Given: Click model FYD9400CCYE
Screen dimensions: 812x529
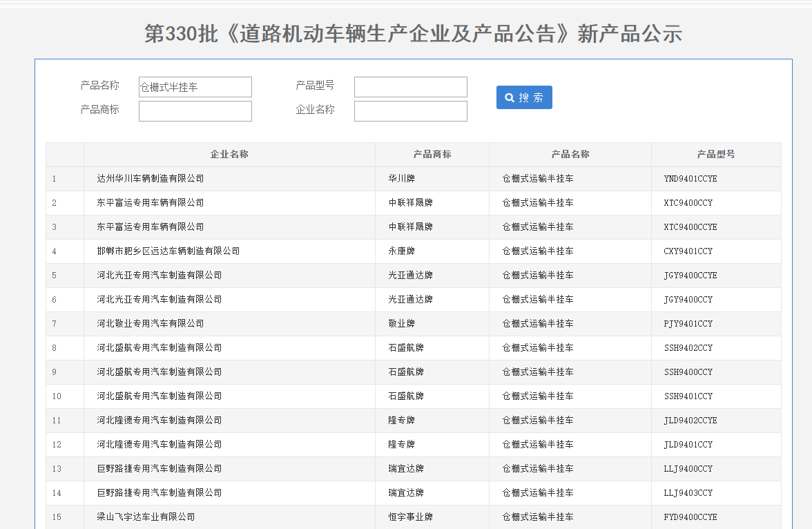Looking at the screenshot, I should (690, 517).
